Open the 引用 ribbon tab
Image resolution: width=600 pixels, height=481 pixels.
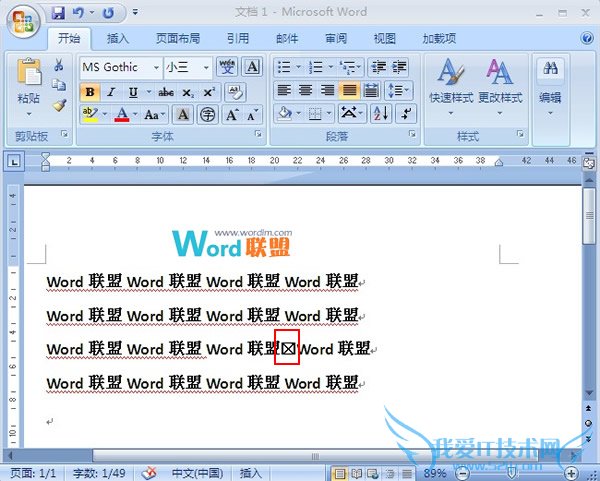click(x=238, y=38)
